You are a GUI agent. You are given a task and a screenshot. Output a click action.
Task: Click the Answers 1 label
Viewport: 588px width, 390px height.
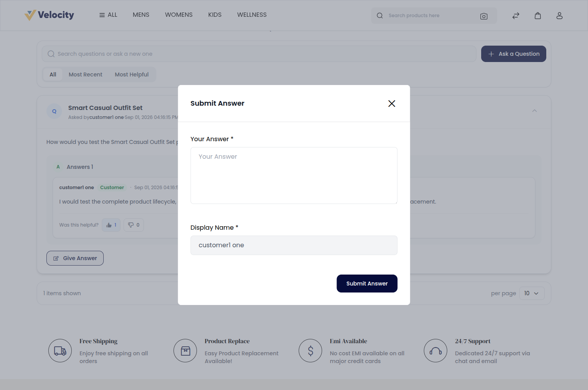point(80,167)
